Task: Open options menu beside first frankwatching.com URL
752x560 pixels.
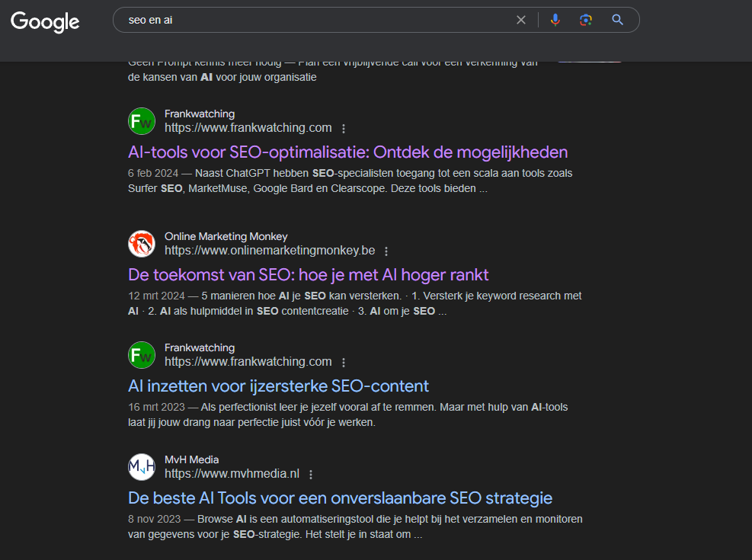Action: point(344,129)
